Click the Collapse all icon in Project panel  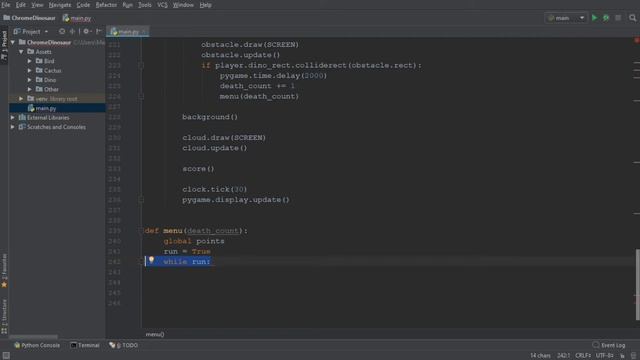click(72, 31)
